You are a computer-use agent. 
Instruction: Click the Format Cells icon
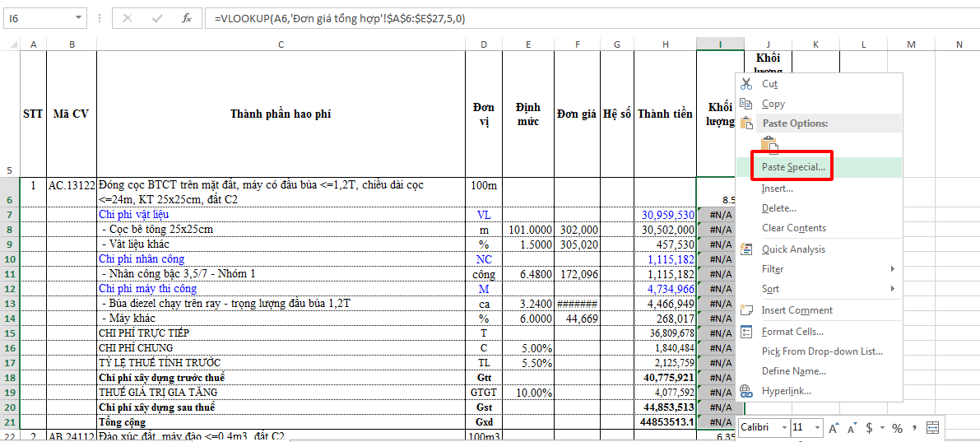click(746, 332)
